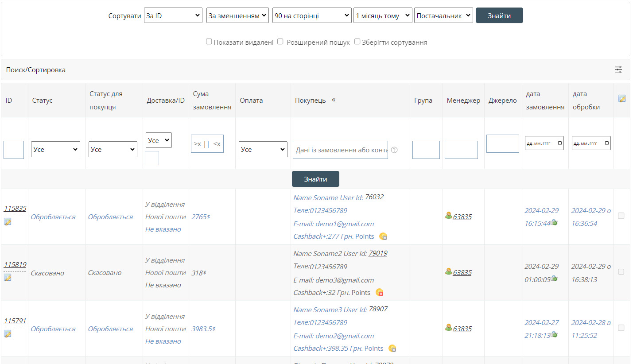
Task: Click the Сума замовлення column header
Action: [212, 100]
